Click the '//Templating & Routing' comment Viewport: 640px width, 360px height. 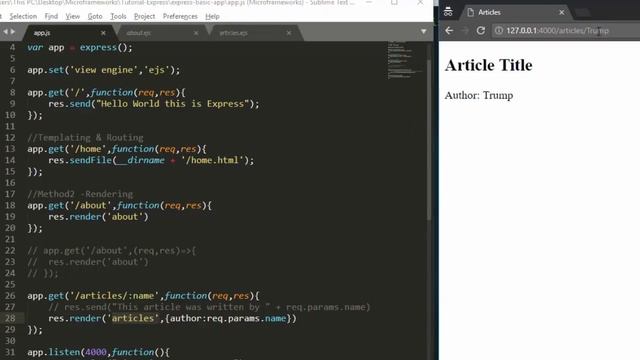coord(85,138)
